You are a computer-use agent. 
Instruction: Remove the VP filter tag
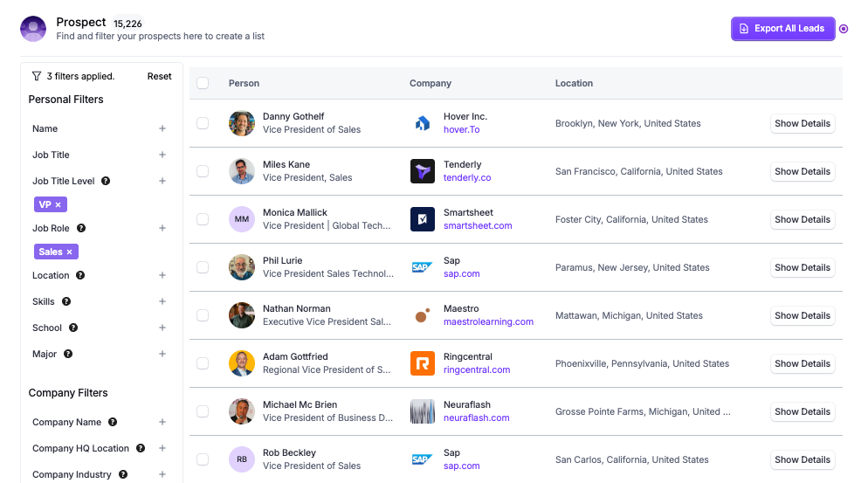click(59, 205)
